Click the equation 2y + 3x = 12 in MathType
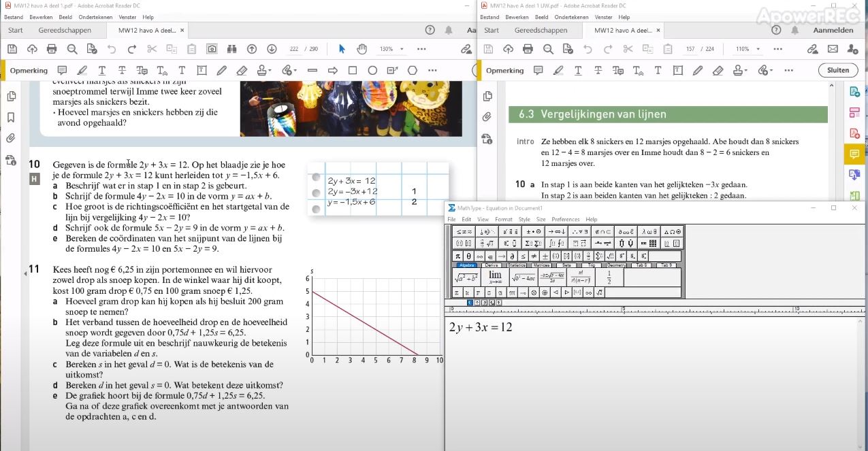868x451 pixels. [x=481, y=327]
